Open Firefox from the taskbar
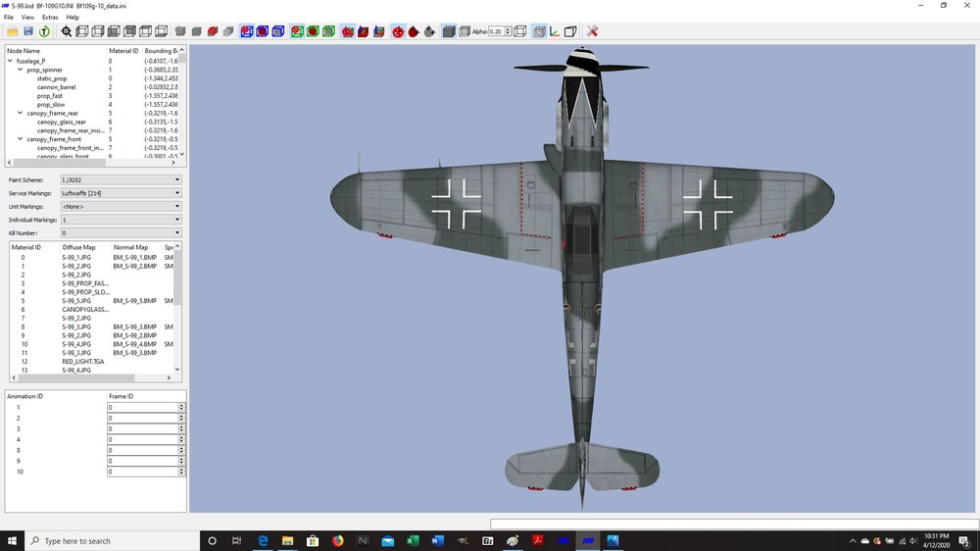 point(337,541)
